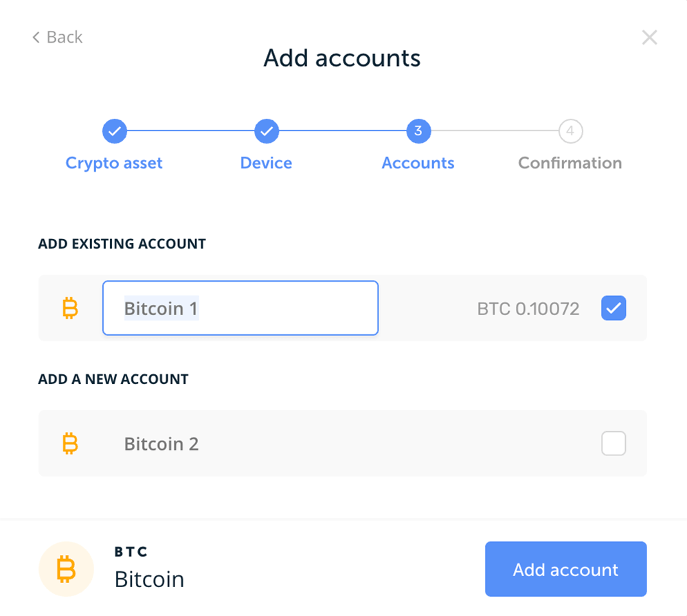Click the Add account button

click(x=565, y=569)
